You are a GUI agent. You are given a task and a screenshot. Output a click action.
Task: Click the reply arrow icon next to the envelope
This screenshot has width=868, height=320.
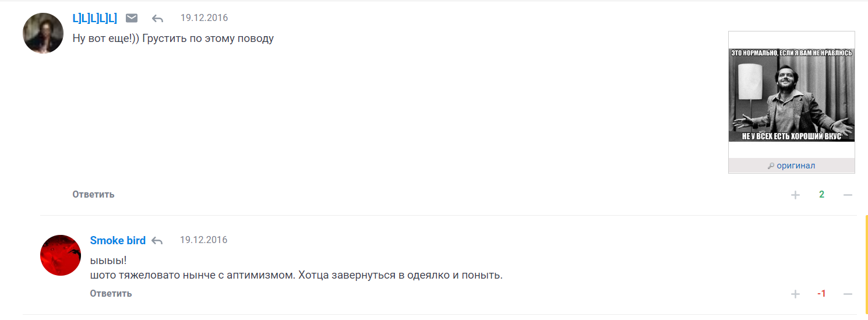point(157,19)
